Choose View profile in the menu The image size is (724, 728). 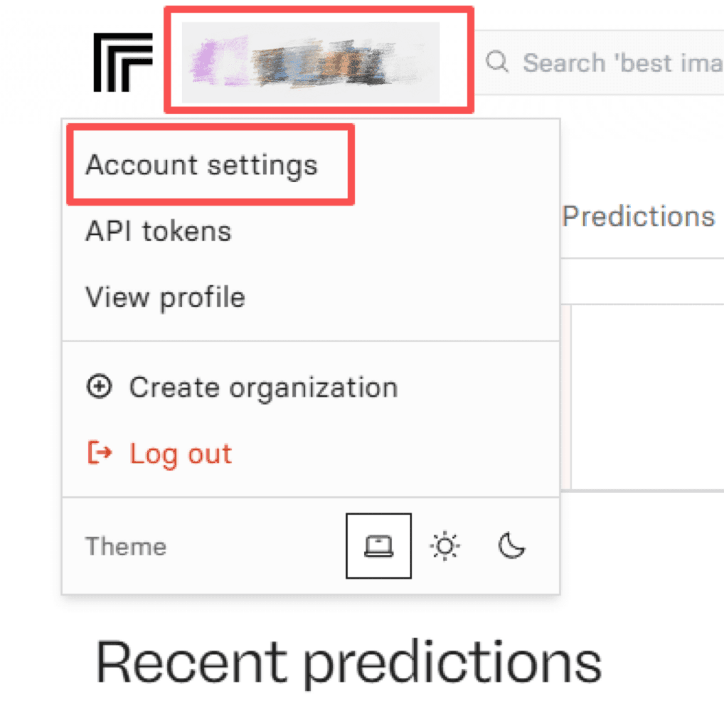[x=165, y=297]
